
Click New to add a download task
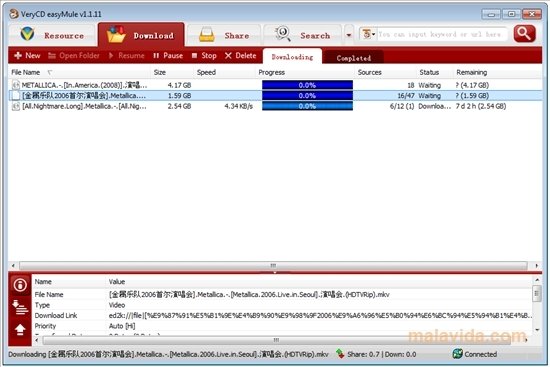[x=27, y=55]
